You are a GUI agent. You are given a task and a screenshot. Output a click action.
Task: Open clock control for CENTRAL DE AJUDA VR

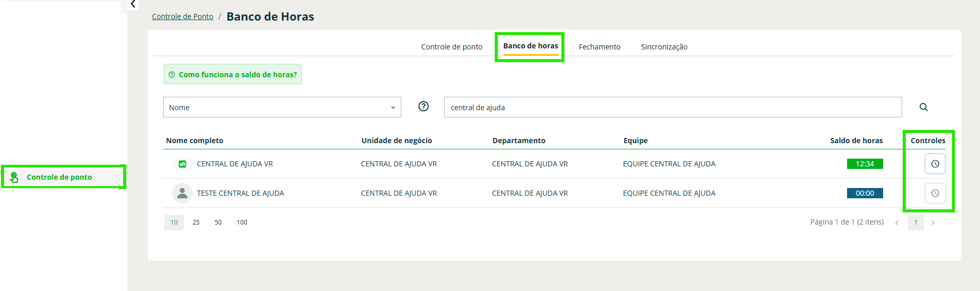(935, 164)
